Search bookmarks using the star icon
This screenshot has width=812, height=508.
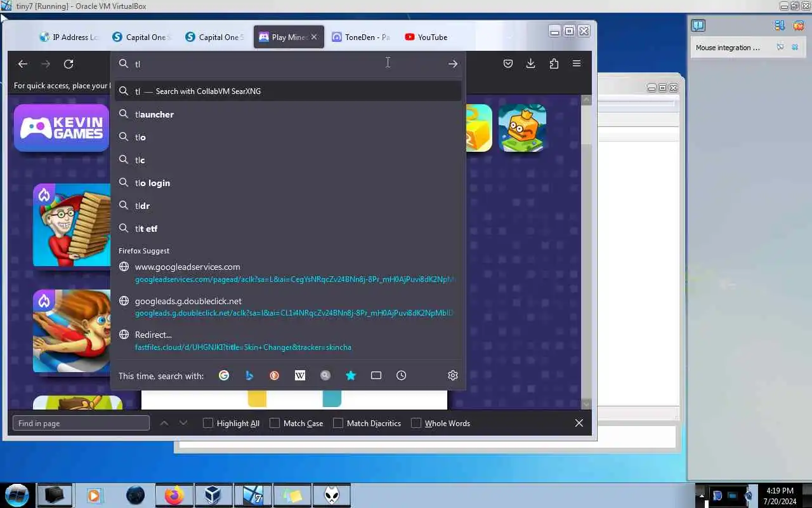(x=351, y=375)
